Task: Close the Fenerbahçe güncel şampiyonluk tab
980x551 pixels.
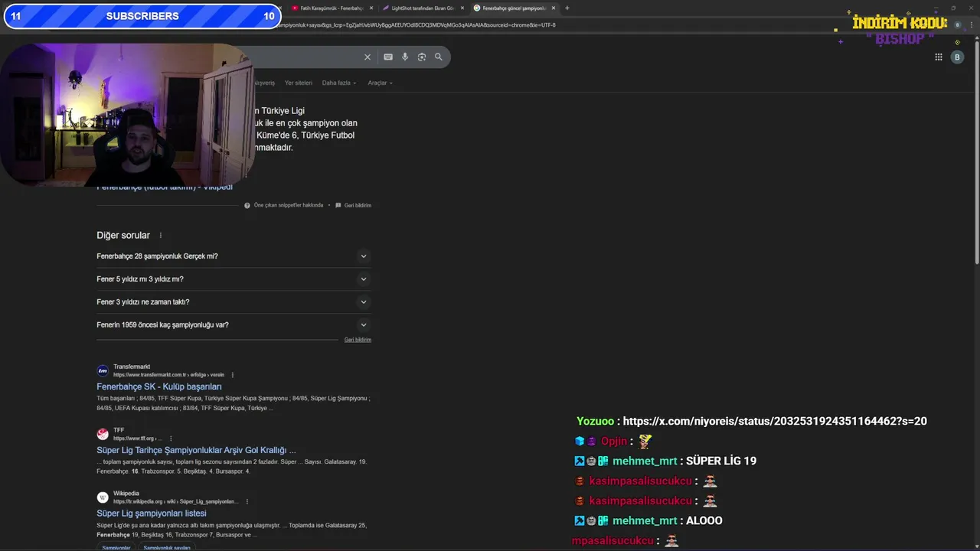Action: click(554, 8)
